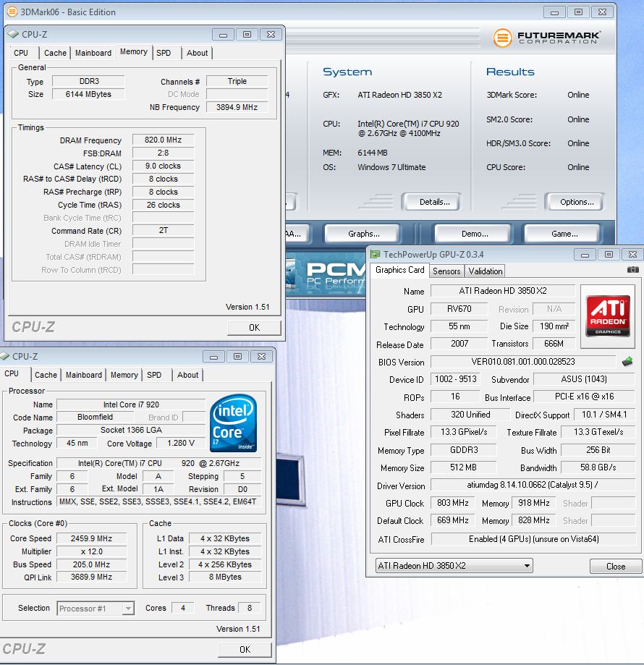The image size is (644, 665).
Task: Click the ATI Radeon logo in GPU-Z
Action: pos(608,316)
